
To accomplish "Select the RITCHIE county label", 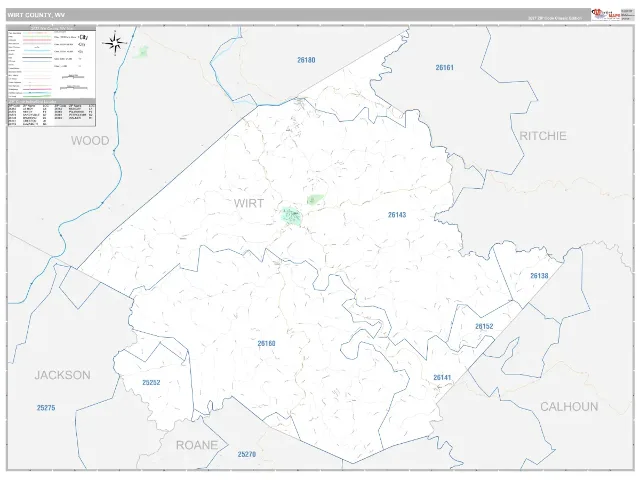I will pyautogui.click(x=543, y=136).
